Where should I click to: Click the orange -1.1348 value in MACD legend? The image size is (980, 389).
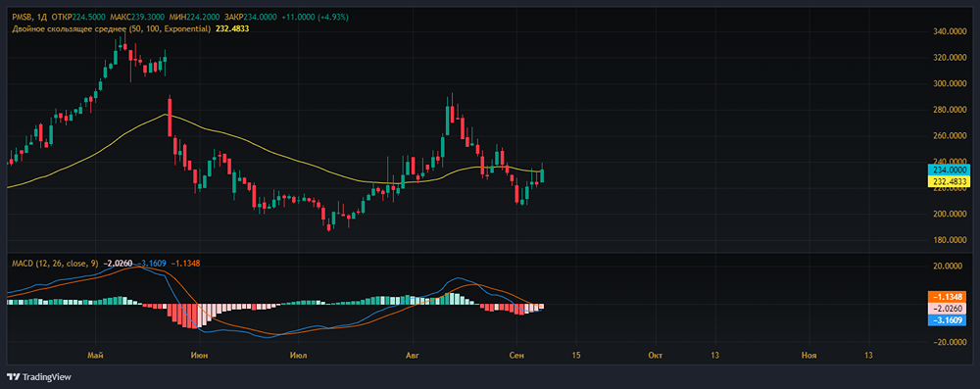tap(186, 264)
